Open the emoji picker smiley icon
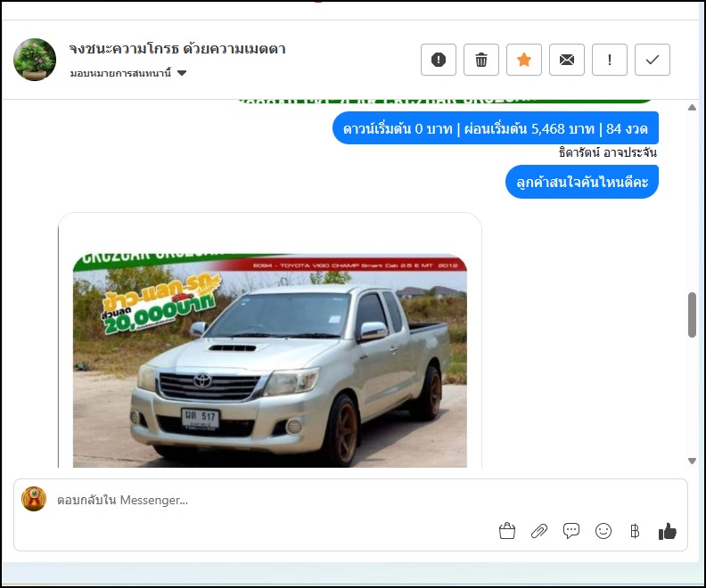Viewport: 706px width, 588px height. click(603, 531)
